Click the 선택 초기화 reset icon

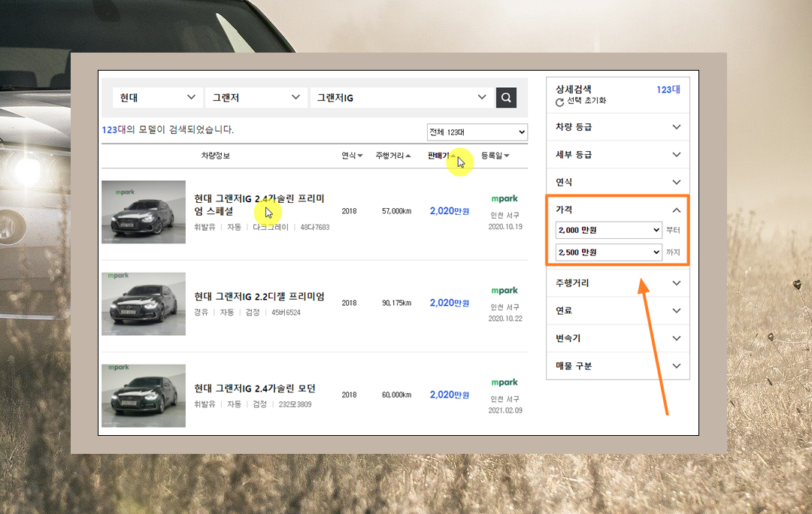pyautogui.click(x=560, y=102)
